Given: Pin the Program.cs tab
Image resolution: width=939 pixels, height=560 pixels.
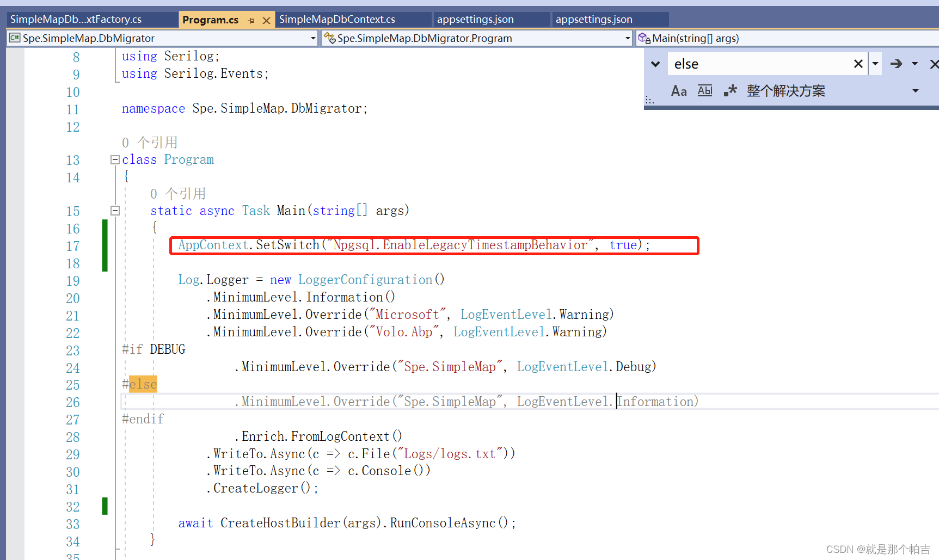Looking at the screenshot, I should click(251, 20).
